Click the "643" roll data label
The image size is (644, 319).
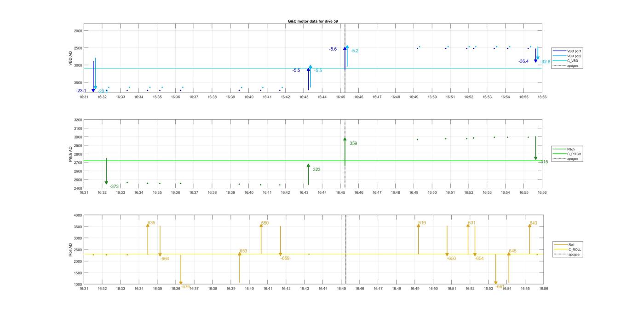coord(533,223)
